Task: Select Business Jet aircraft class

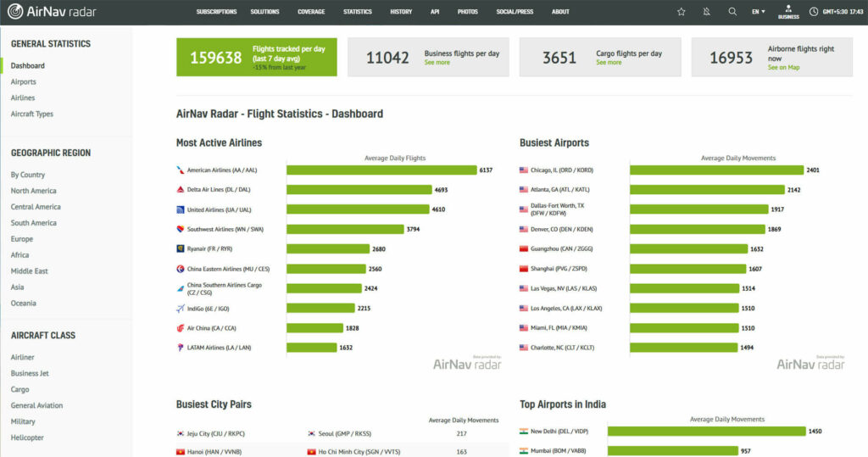Action: [30, 374]
